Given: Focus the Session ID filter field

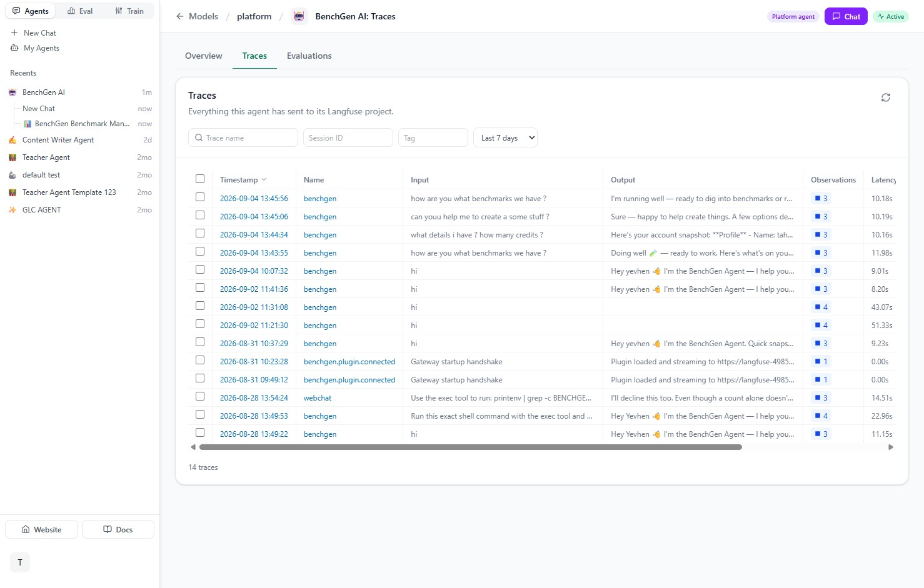Looking at the screenshot, I should [x=348, y=138].
